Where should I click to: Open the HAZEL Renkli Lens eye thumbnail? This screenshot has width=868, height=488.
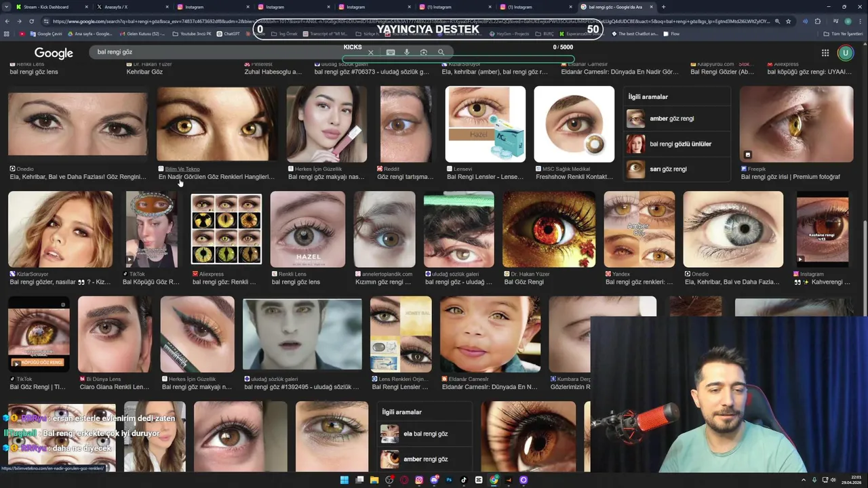pos(308,229)
